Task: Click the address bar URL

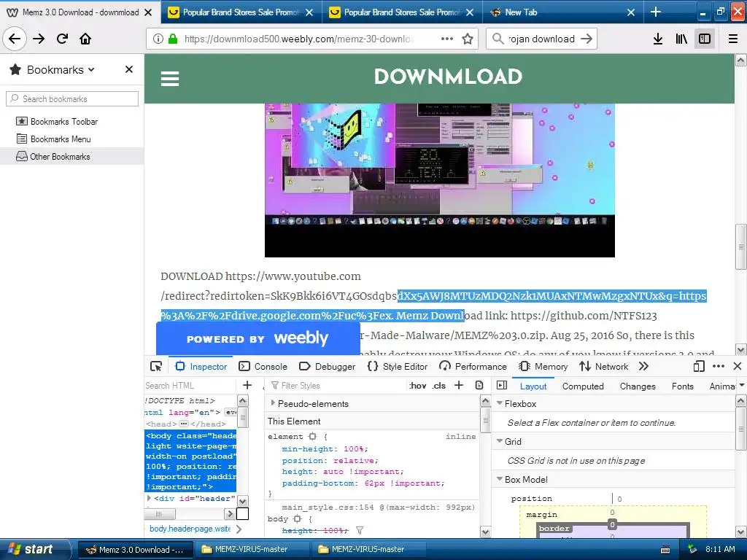Action: pyautogui.click(x=299, y=39)
